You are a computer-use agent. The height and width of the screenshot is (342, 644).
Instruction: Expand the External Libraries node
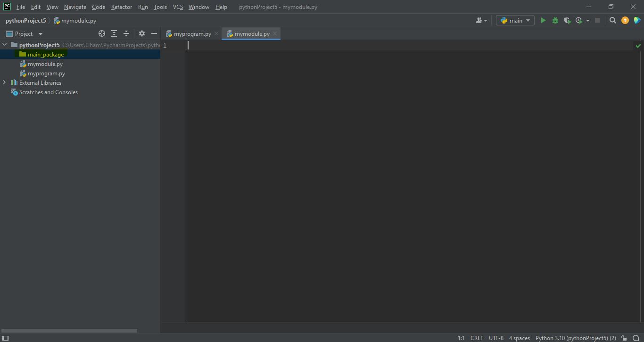tap(5, 82)
